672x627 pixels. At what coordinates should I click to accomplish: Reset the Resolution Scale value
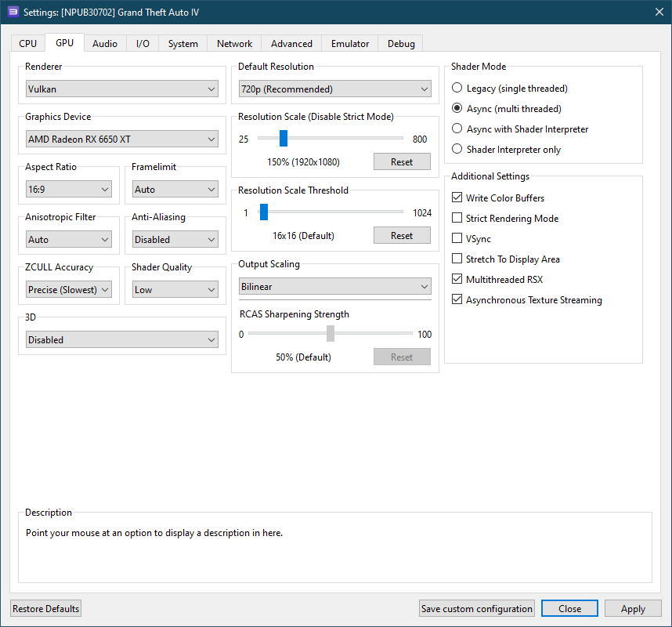[402, 161]
